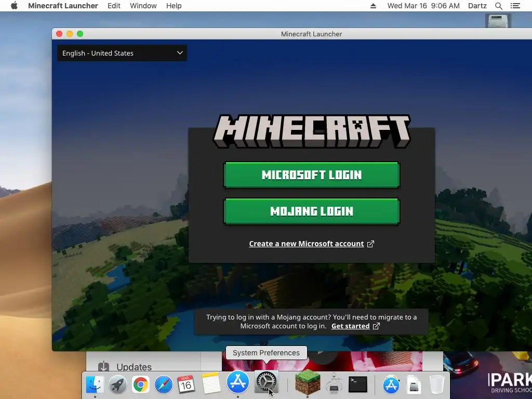Select Updates in the App Store window
The width and height of the screenshot is (532, 399).
click(x=134, y=367)
